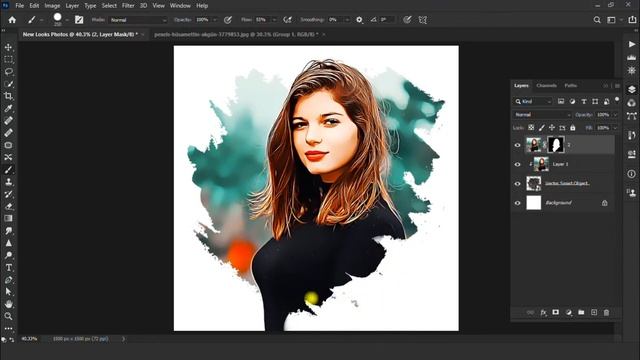Select the Rectangular Marquee tool
This screenshot has width=640, height=360.
[x=8, y=60]
